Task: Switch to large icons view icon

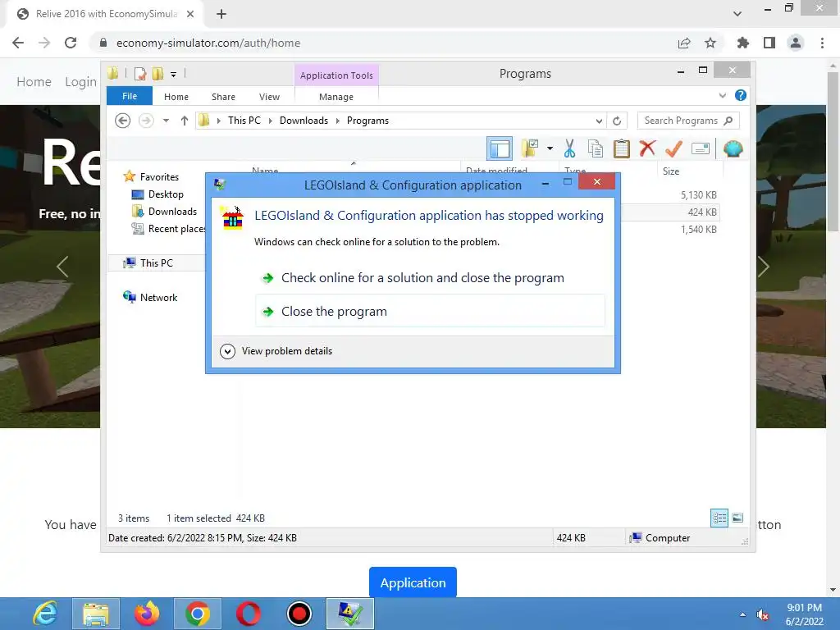Action: click(x=737, y=518)
